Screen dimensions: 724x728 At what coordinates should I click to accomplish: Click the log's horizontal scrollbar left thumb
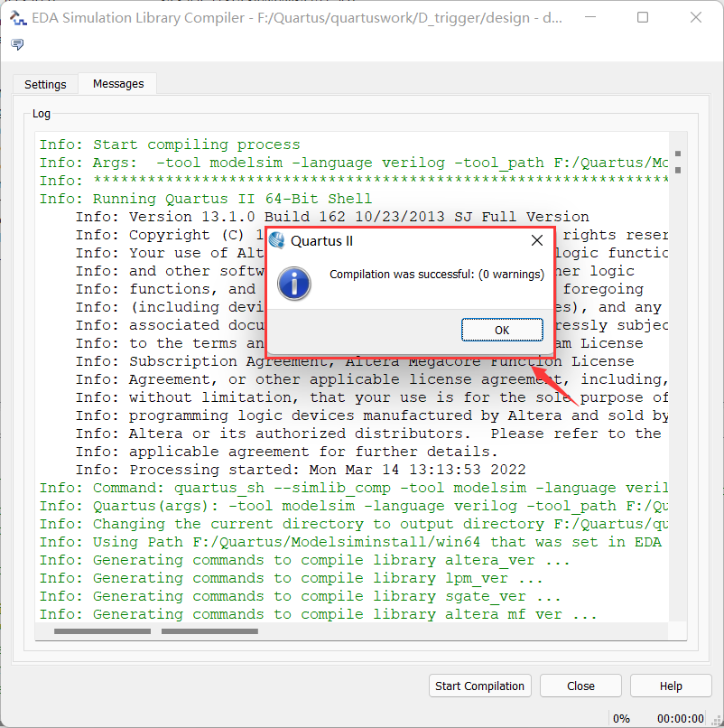click(x=102, y=631)
